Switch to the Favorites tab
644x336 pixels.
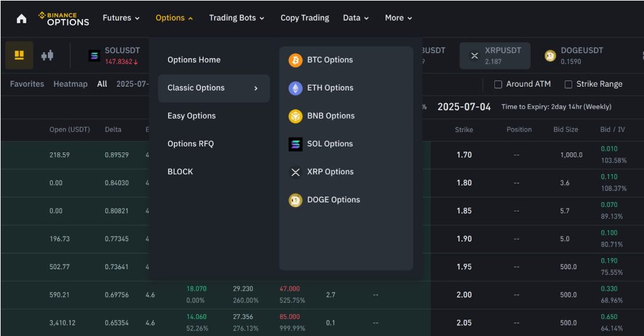coord(26,84)
